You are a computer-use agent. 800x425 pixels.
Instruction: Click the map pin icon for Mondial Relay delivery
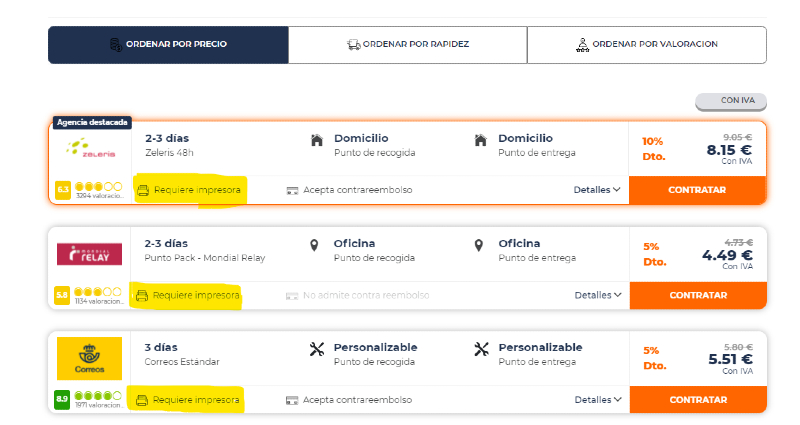click(x=479, y=245)
